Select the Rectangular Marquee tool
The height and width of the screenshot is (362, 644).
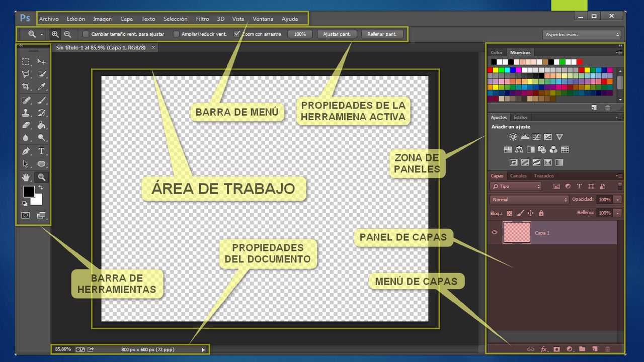coord(26,62)
